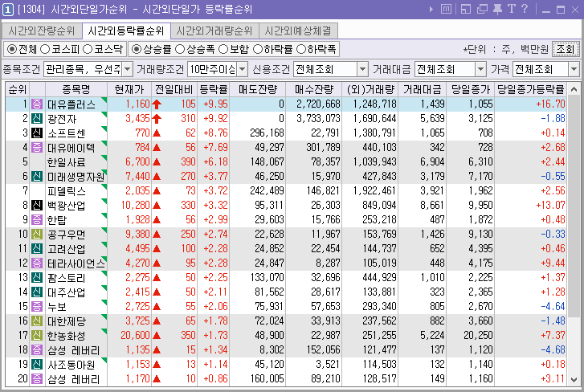Click the 증 badge for 한탑
This screenshot has height=392, width=584.
coord(37,219)
